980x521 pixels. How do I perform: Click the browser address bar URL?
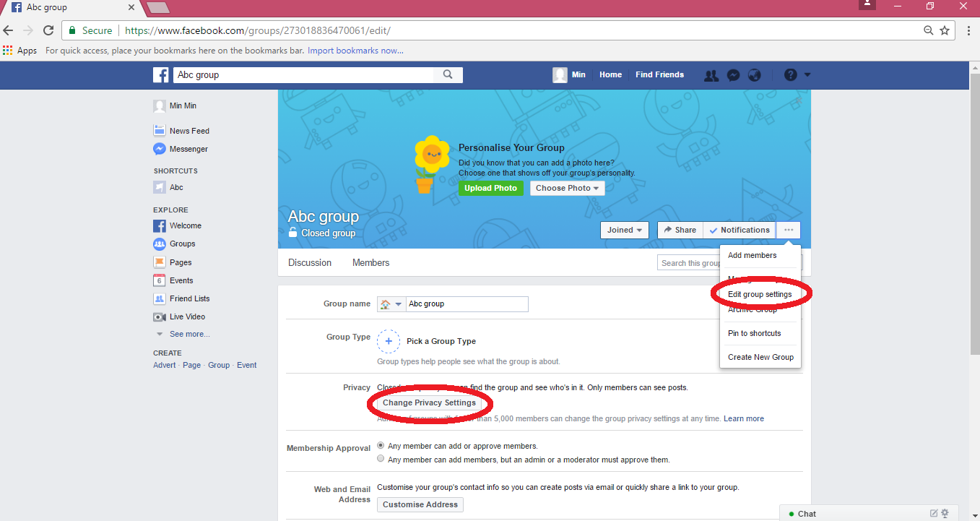tap(258, 31)
